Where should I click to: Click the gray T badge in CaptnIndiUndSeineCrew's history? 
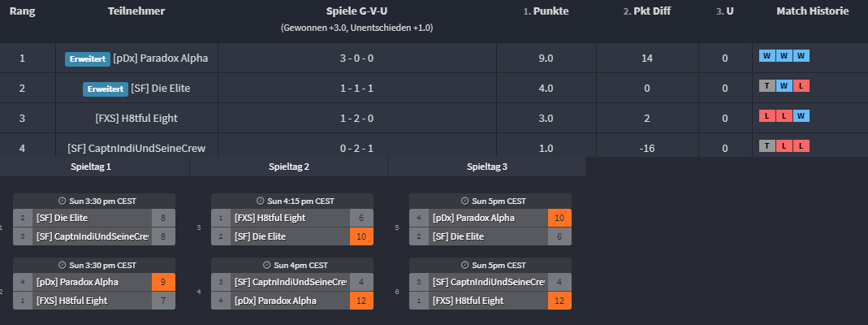point(766,146)
